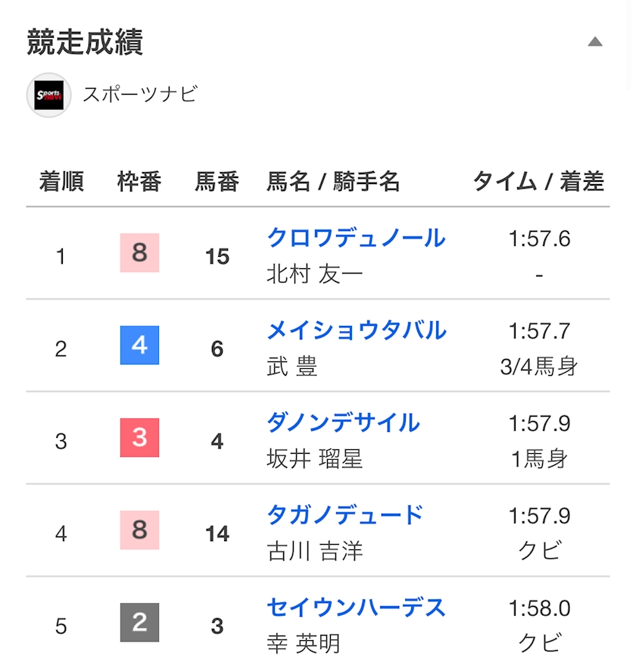Click red bracket 3 badge

(139, 438)
